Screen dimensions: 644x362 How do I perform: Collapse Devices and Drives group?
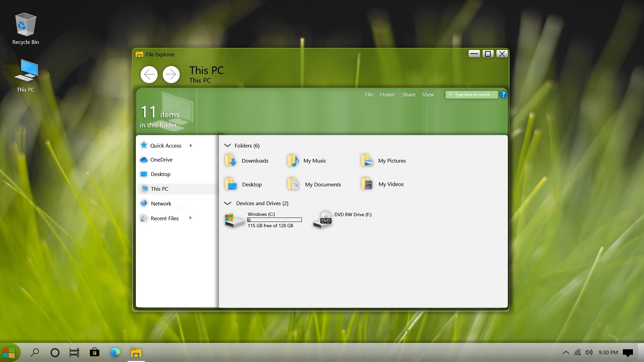coord(227,203)
